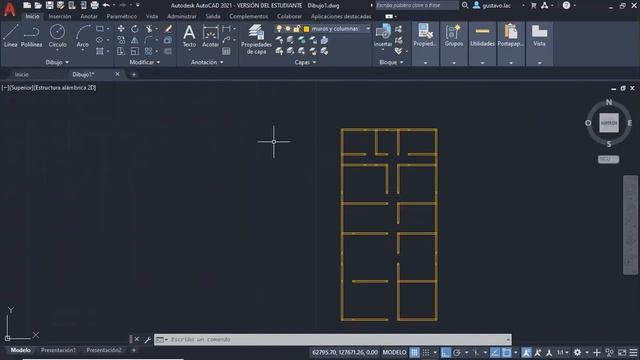Switch to the Paramétrico ribbon tab
Viewport: 640px width, 360px height.
[122, 16]
